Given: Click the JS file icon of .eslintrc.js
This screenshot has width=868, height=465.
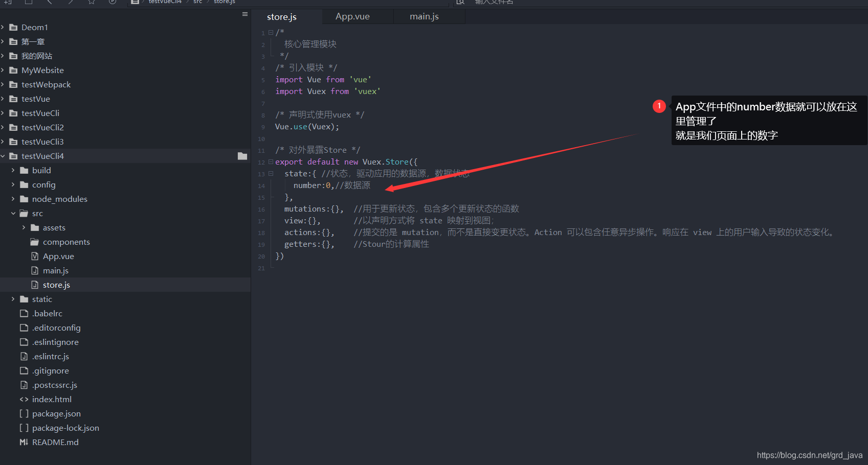Looking at the screenshot, I should click(24, 356).
